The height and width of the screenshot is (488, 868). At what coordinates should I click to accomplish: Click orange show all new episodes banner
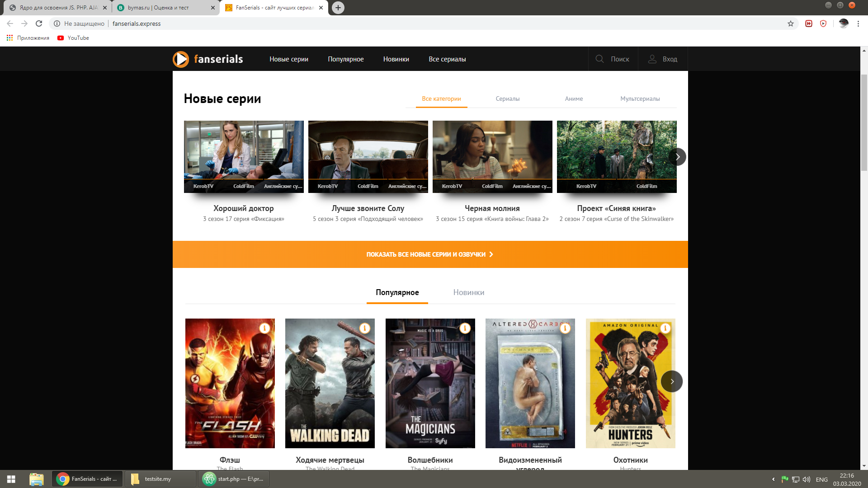click(430, 254)
